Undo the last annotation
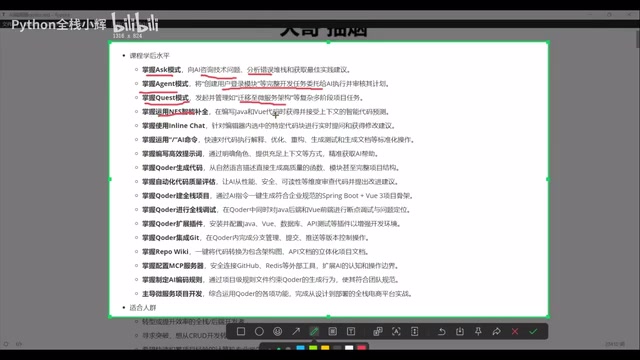Image resolution: width=640 pixels, height=360 pixels. pos(441,331)
